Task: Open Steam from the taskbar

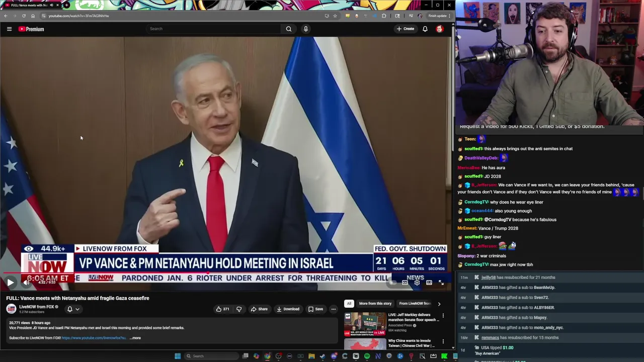Action: (323, 356)
